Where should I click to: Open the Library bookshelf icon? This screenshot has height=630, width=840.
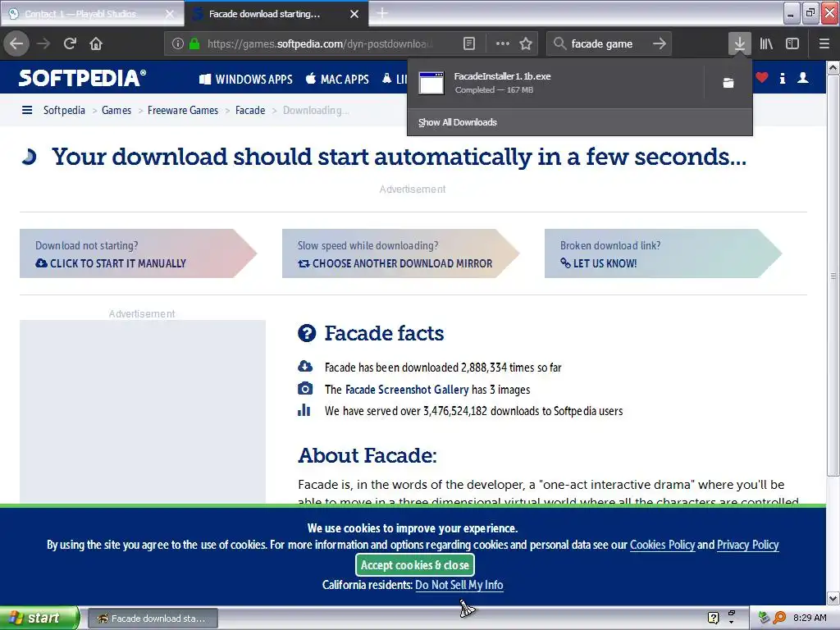[766, 43]
